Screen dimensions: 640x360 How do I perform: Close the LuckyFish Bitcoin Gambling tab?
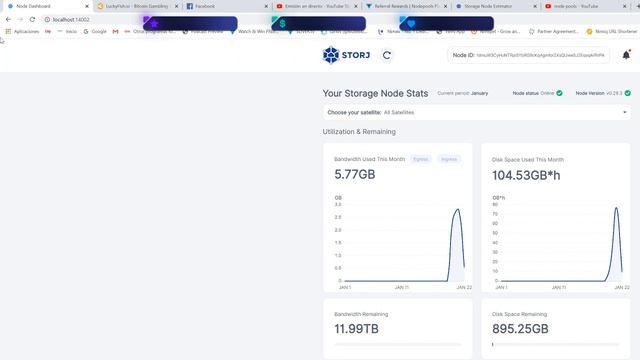(176, 6)
